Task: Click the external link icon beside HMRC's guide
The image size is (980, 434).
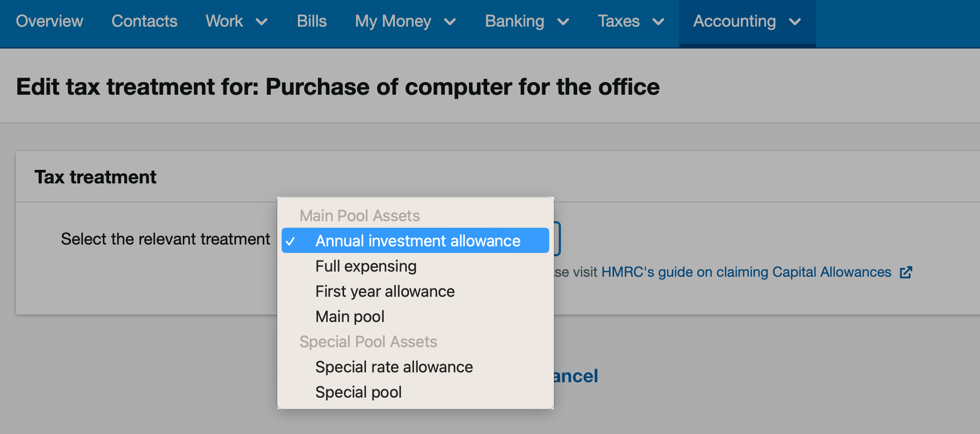Action: 906,272
